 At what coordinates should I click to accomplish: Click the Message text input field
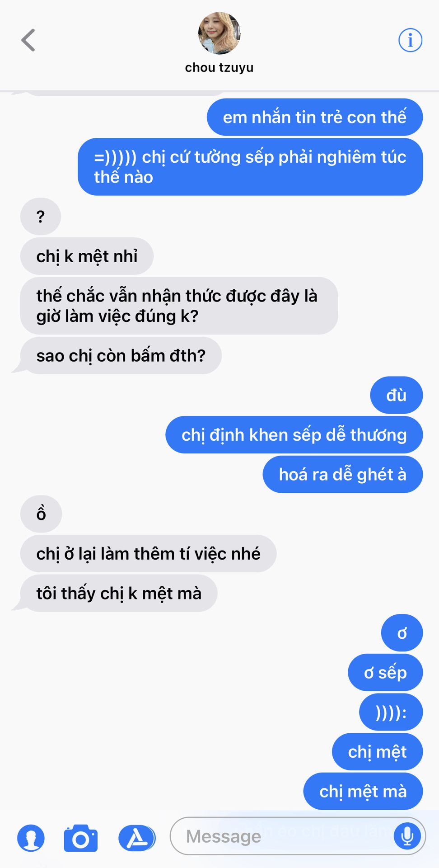(298, 836)
